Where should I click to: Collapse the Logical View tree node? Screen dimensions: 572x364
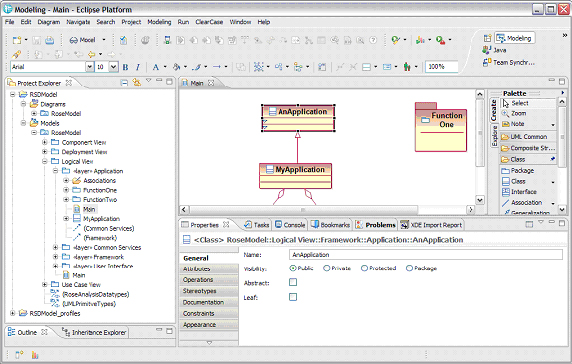[x=45, y=161]
